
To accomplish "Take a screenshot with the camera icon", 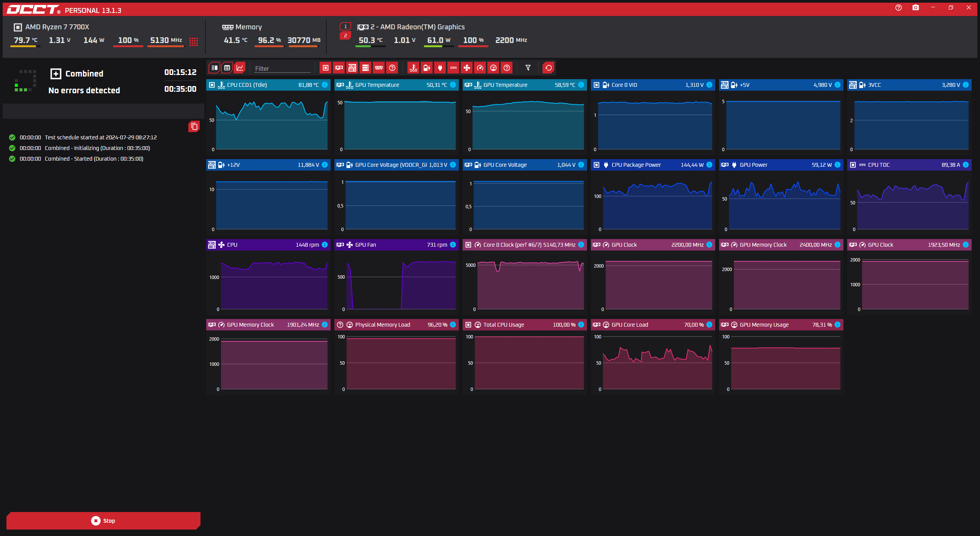I will pyautogui.click(x=916, y=8).
